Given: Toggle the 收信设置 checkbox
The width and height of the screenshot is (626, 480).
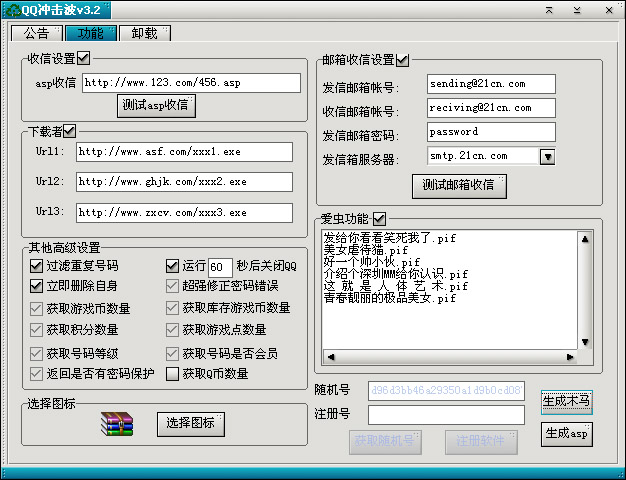Looking at the screenshot, I should tap(83, 58).
